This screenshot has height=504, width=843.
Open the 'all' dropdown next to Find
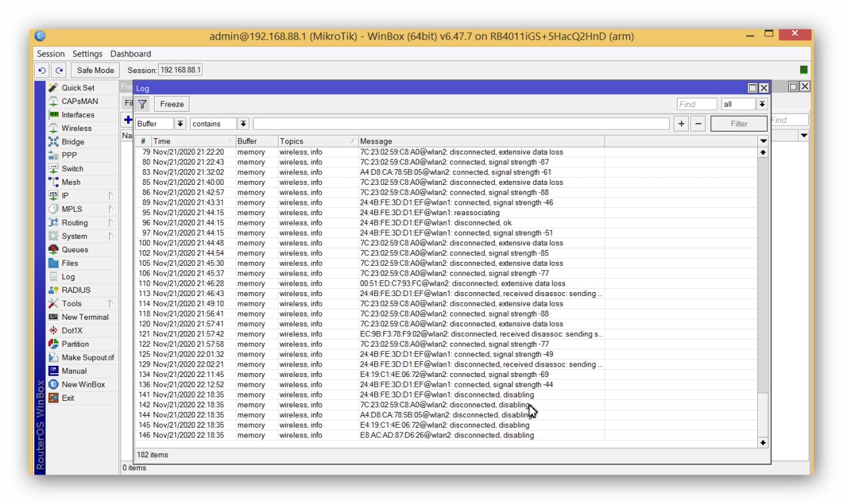[762, 104]
